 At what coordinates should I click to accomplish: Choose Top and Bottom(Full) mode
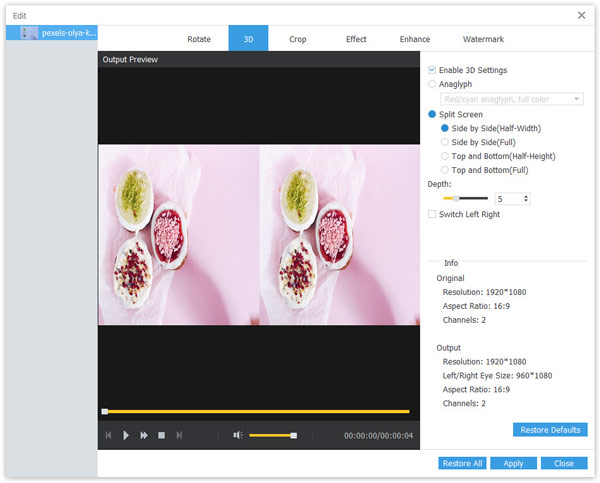pos(445,170)
